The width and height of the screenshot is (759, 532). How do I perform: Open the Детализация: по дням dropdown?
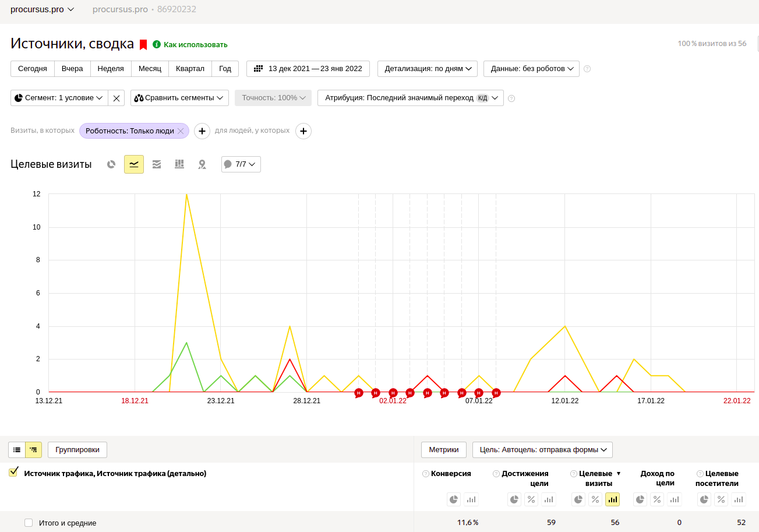point(428,69)
